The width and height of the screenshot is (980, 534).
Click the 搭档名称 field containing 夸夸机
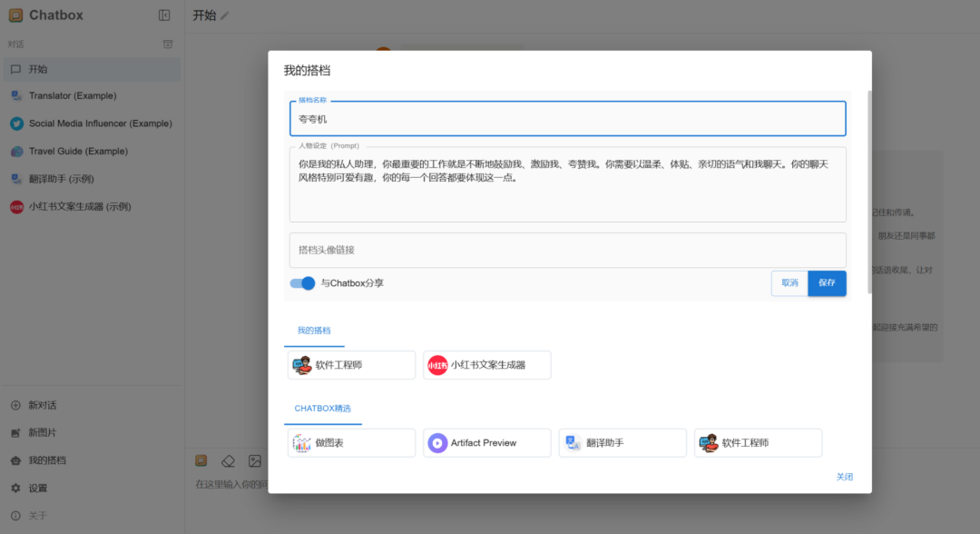tap(567, 119)
